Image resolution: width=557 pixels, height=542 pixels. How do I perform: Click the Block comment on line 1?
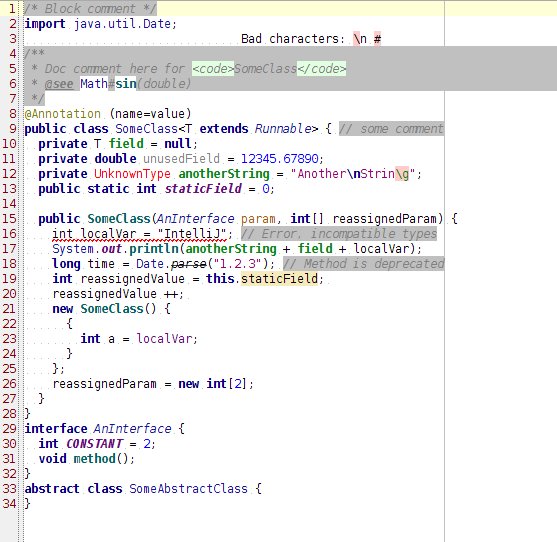(x=90, y=8)
